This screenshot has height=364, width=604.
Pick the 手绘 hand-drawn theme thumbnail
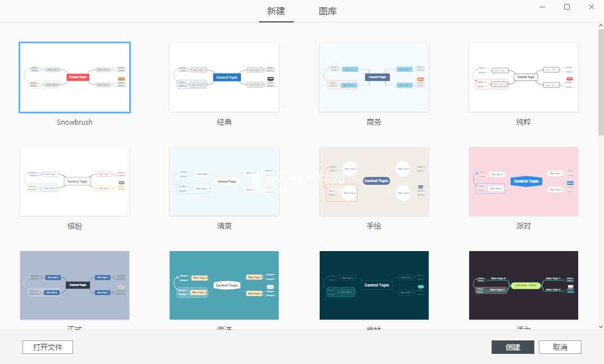pos(374,181)
